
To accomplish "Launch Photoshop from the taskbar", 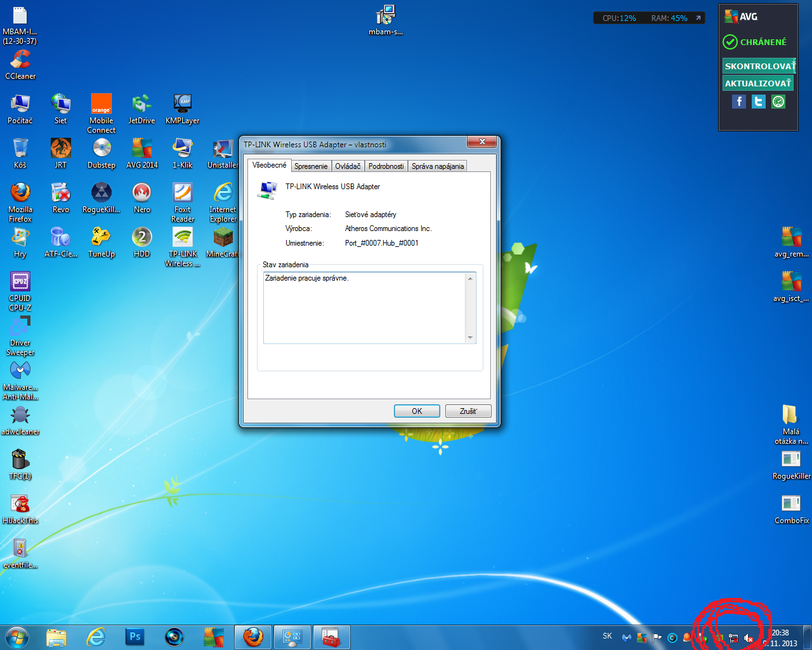I will pos(135,637).
